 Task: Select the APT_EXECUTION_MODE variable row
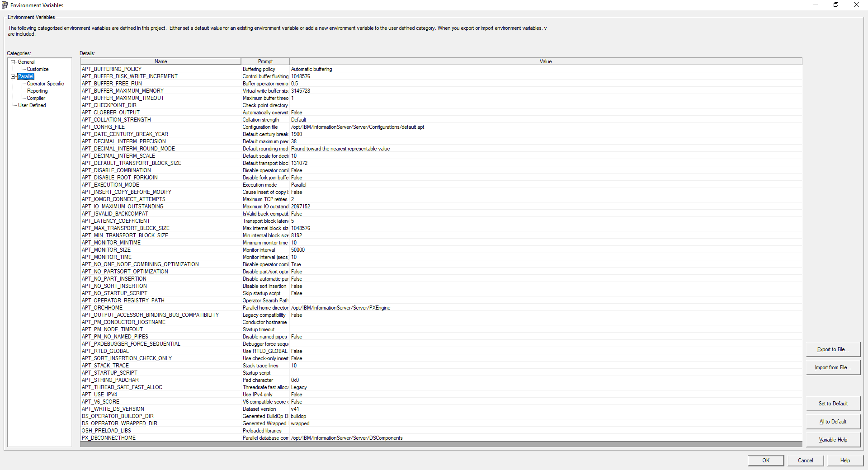click(x=181, y=185)
